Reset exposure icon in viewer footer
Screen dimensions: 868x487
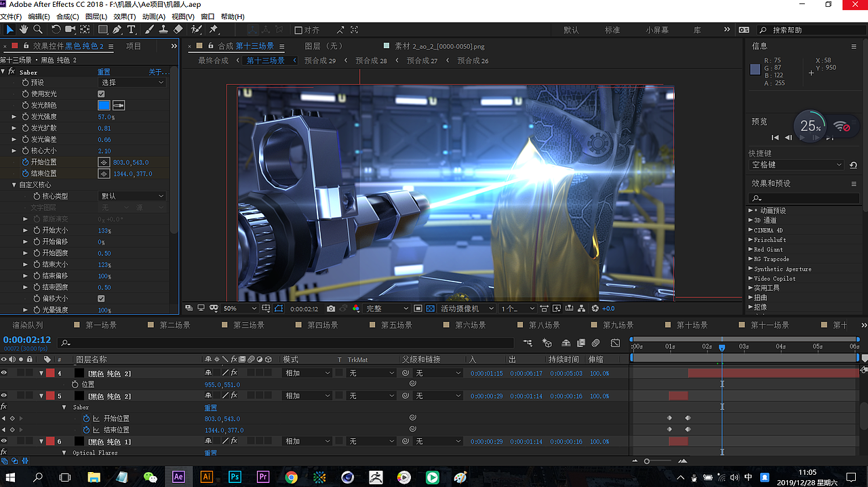tap(595, 309)
